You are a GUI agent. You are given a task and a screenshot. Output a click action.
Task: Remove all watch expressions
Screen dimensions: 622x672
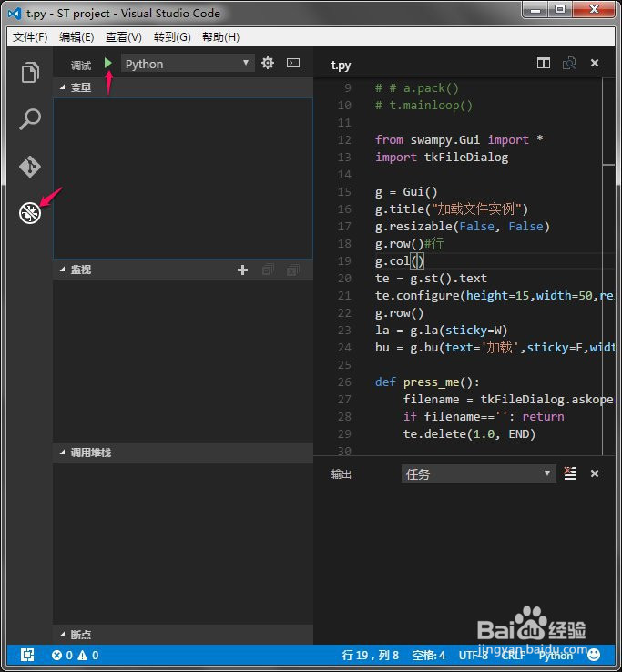point(293,270)
